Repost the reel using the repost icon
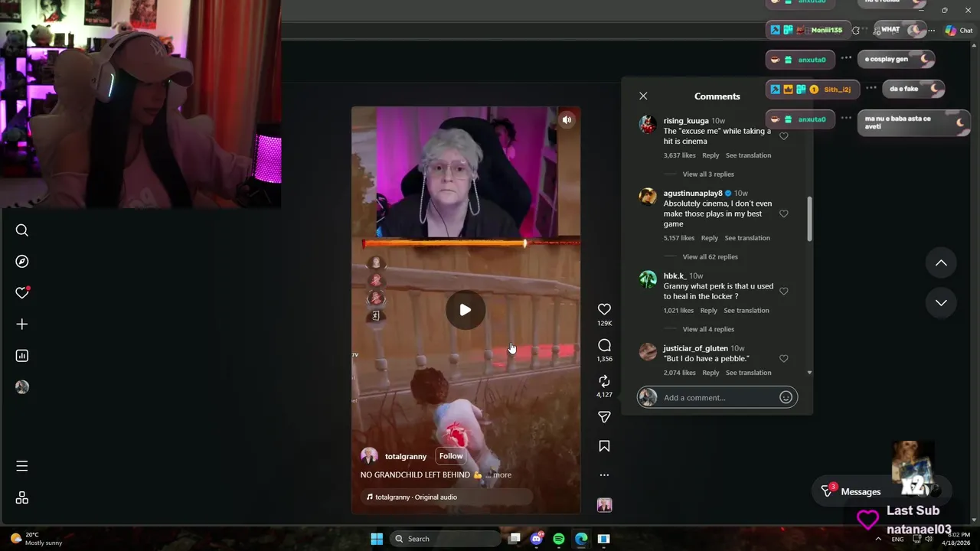980x551 pixels. pos(604,381)
